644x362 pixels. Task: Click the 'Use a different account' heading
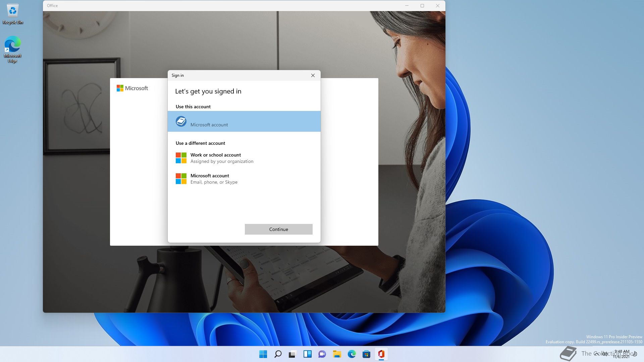[200, 143]
